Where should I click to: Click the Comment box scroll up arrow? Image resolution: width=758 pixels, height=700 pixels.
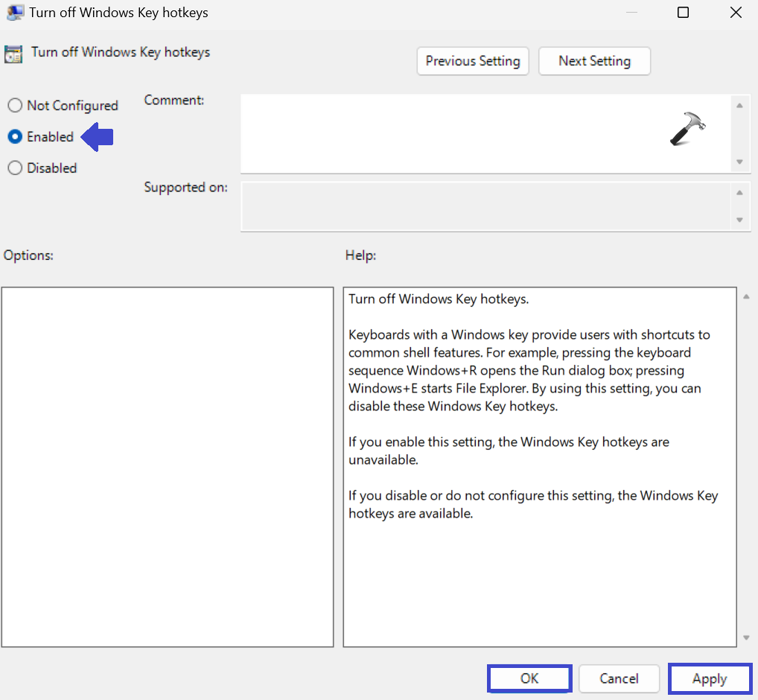coord(739,106)
